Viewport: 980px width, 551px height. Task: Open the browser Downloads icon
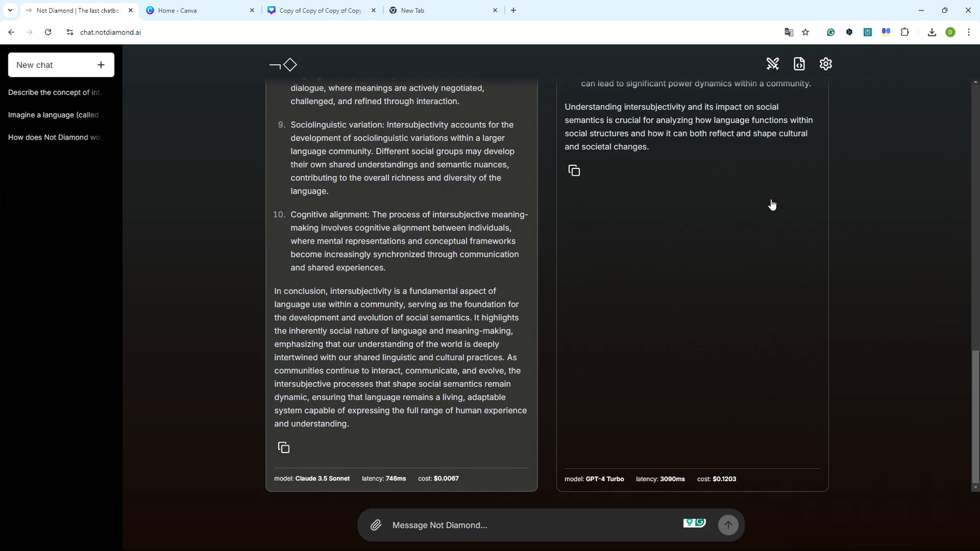(932, 32)
